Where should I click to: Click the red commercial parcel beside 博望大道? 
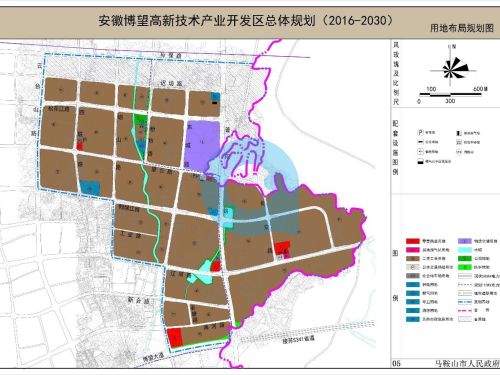pos(175,337)
